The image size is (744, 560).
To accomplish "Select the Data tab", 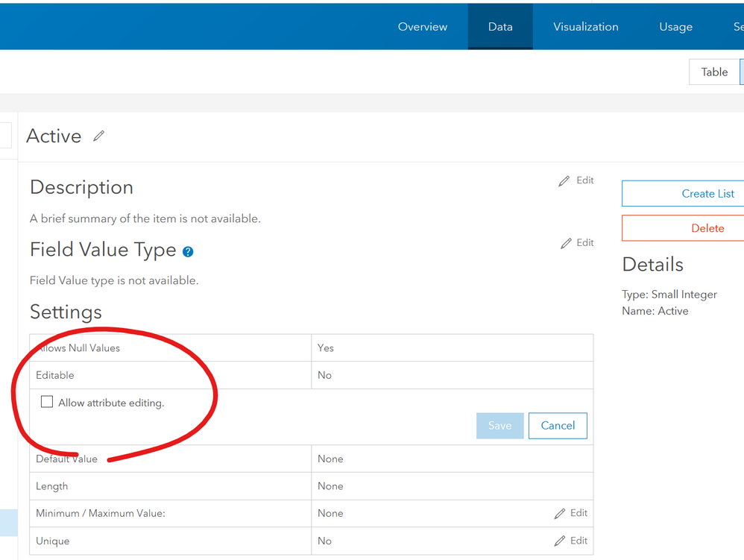I will click(500, 27).
